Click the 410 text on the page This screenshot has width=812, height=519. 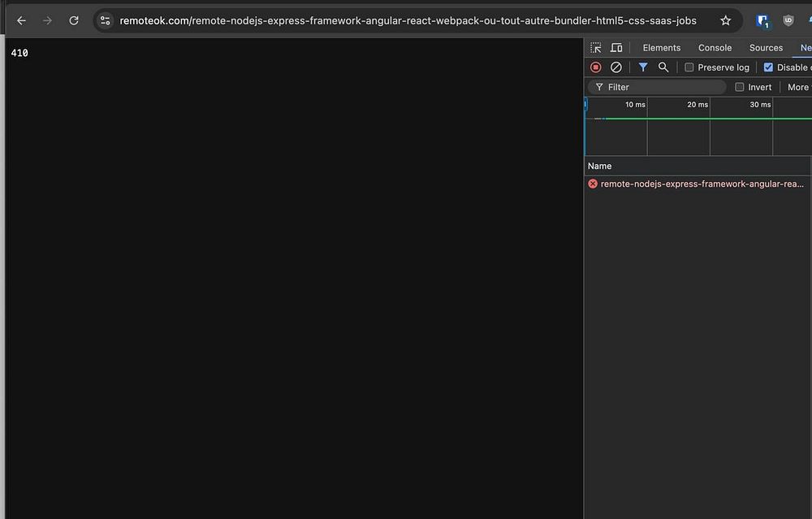(19, 53)
